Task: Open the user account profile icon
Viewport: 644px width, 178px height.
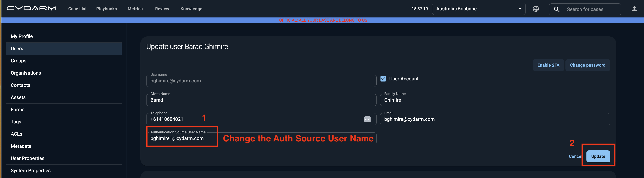Action: (x=634, y=9)
